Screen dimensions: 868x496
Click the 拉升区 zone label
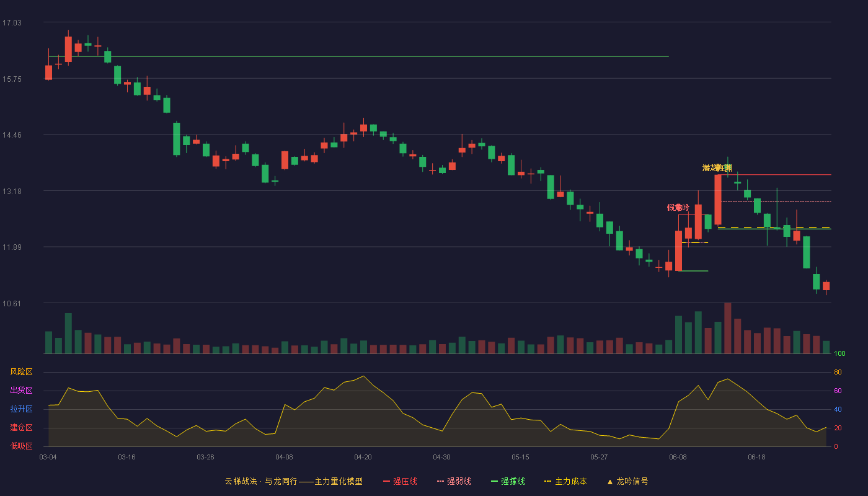pos(21,409)
